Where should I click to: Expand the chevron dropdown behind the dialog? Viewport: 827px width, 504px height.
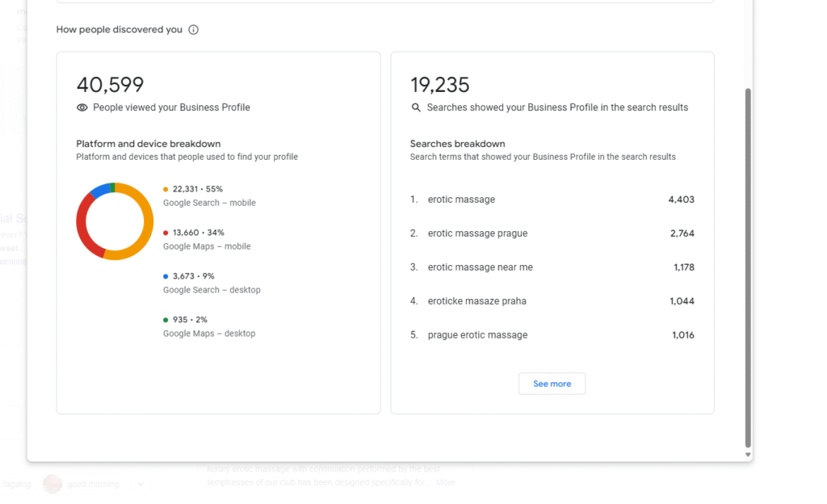click(141, 484)
